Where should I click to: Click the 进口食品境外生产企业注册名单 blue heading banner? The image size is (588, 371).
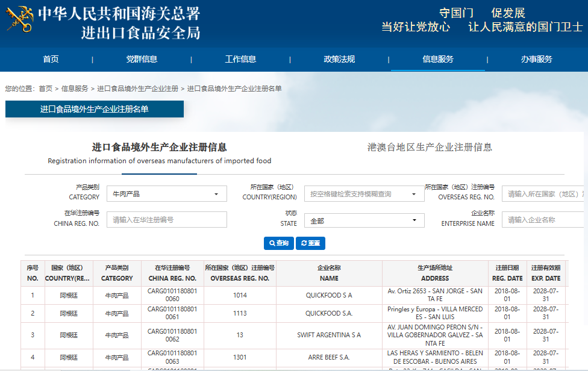[x=95, y=109]
